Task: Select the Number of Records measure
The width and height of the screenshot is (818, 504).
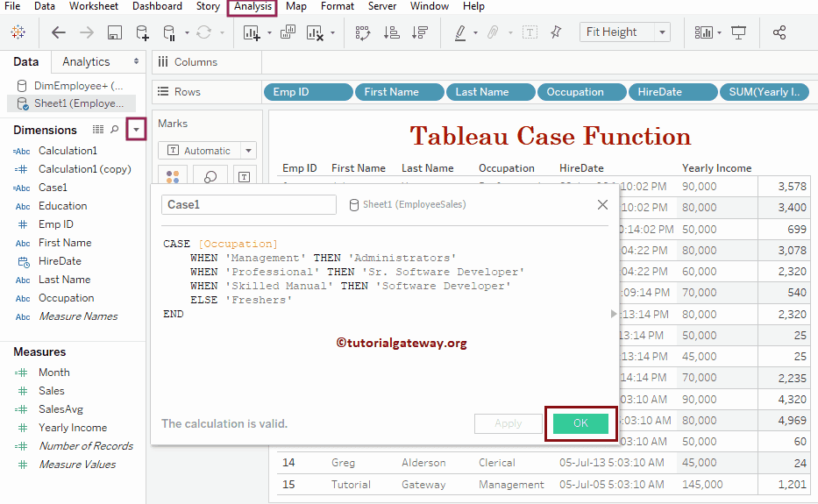Action: (86, 445)
